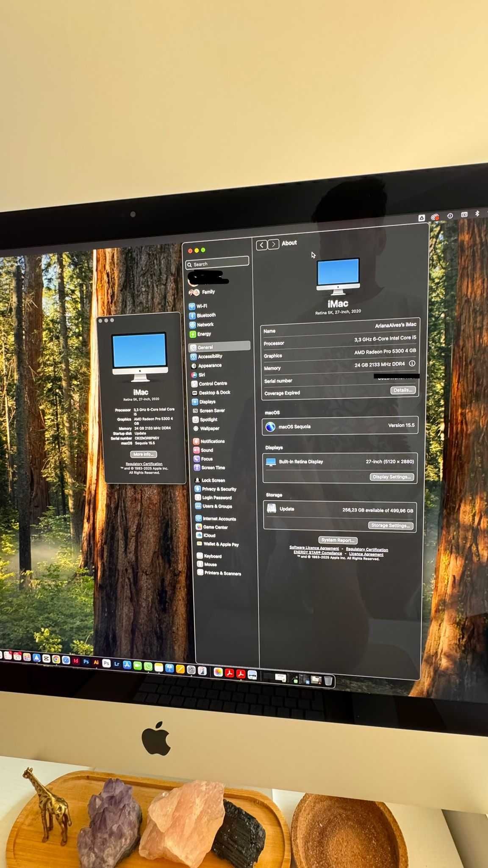Open Wallet & Apple Pay settings
Screen dimensions: 488x868
tap(218, 544)
